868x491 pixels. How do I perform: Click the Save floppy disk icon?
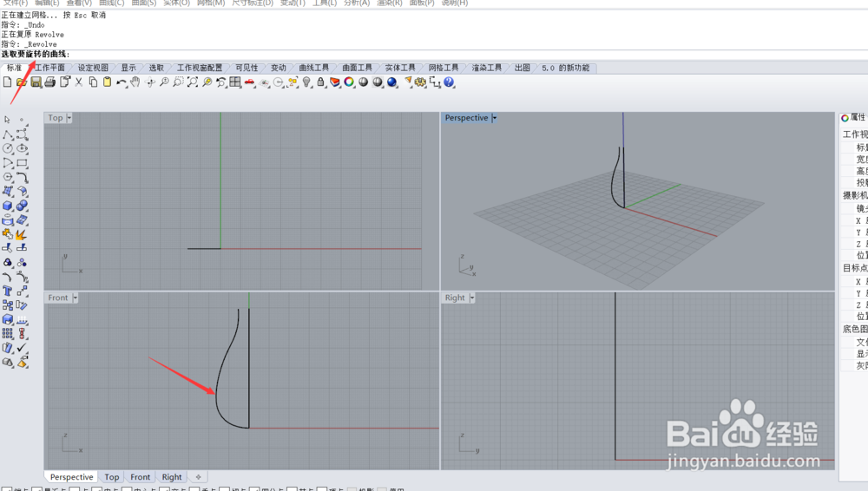pyautogui.click(x=36, y=82)
